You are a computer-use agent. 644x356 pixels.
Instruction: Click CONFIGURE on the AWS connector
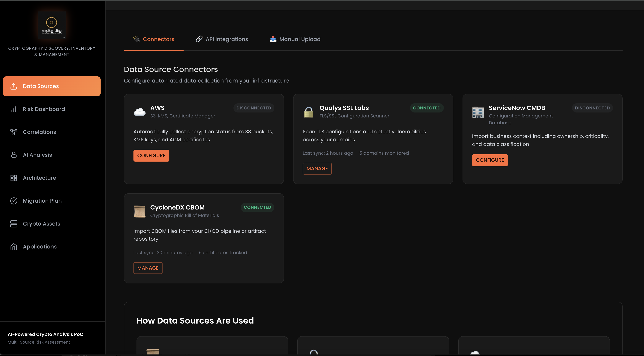coord(151,155)
